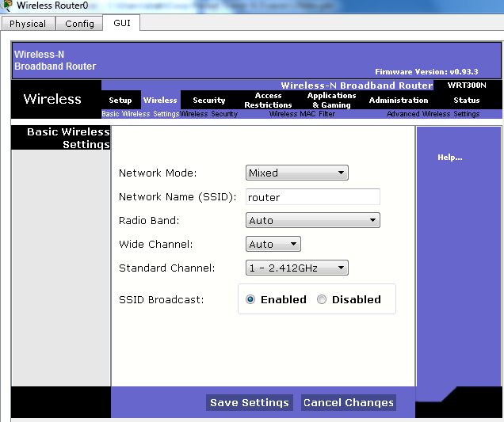Open the Setup menu tab
Screen dimensions: 504x422
[x=120, y=101]
